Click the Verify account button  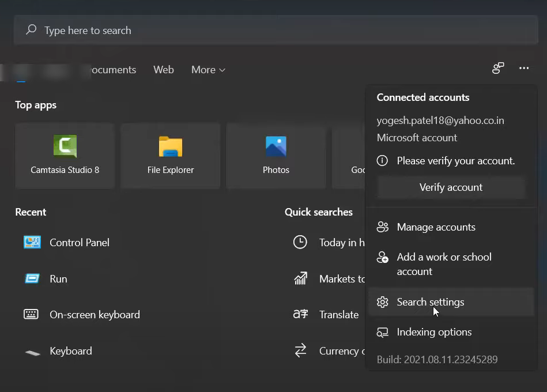point(451,187)
